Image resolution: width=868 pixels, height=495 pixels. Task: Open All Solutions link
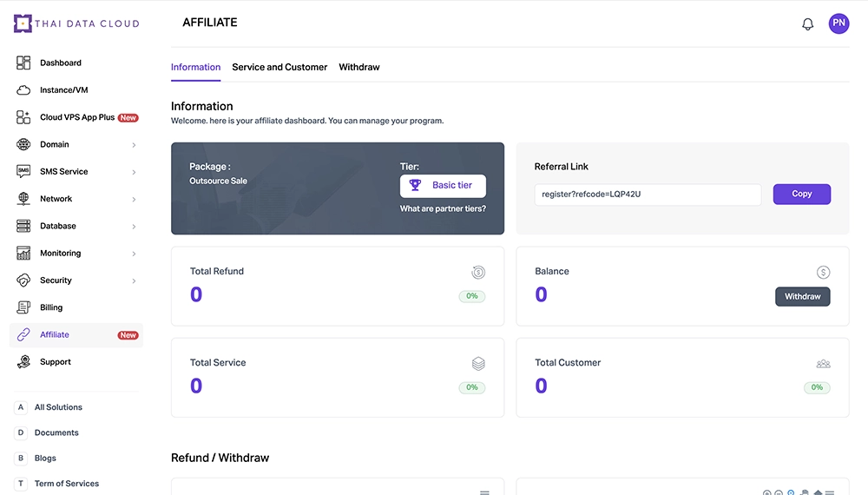point(58,407)
